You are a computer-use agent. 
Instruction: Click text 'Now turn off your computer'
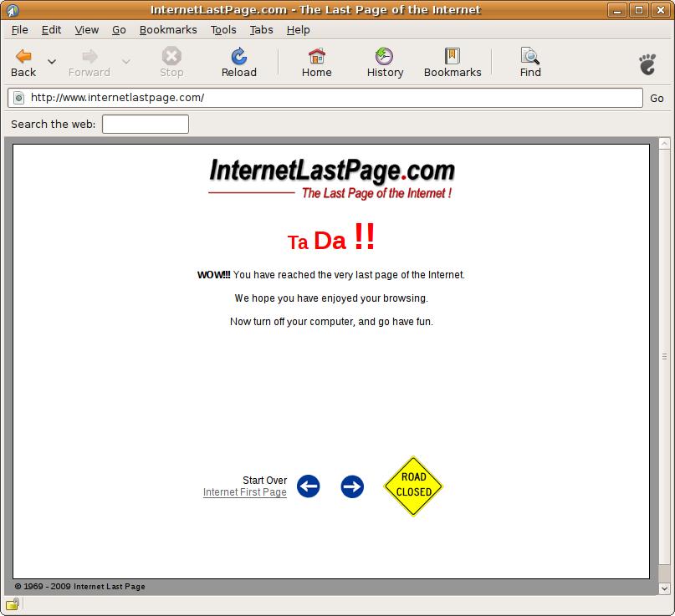tap(292, 322)
